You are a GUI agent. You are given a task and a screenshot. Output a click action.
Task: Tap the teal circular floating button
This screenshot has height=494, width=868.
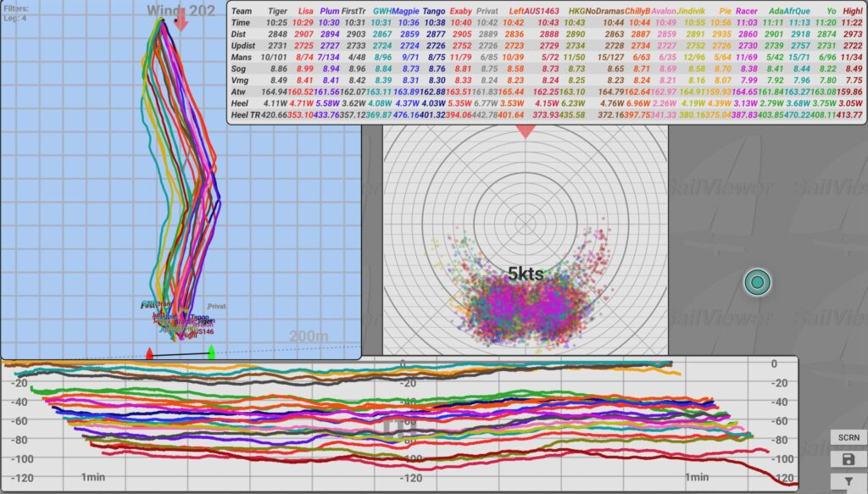click(757, 283)
